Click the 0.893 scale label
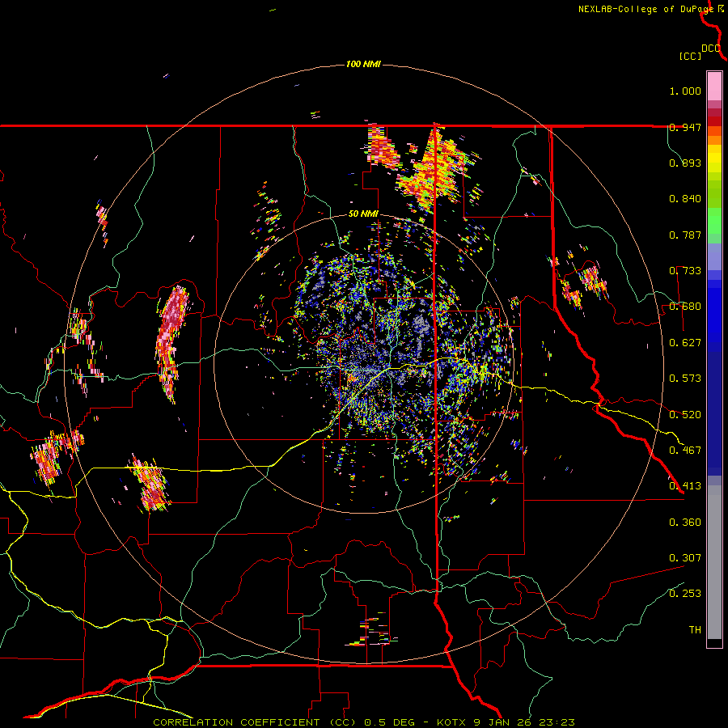728x728 pixels. point(685,163)
